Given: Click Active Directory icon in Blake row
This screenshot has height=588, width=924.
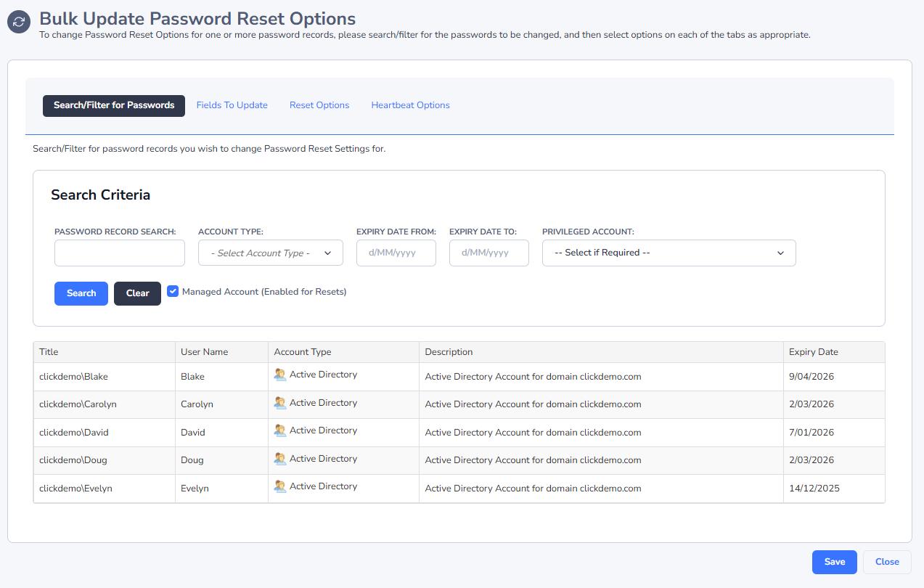Looking at the screenshot, I should (x=280, y=375).
